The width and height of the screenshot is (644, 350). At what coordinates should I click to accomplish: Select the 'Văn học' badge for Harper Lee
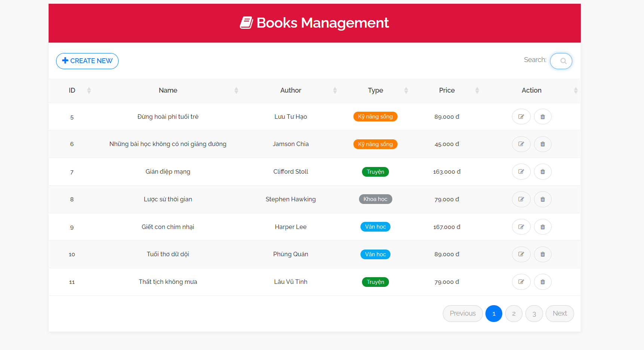point(375,227)
